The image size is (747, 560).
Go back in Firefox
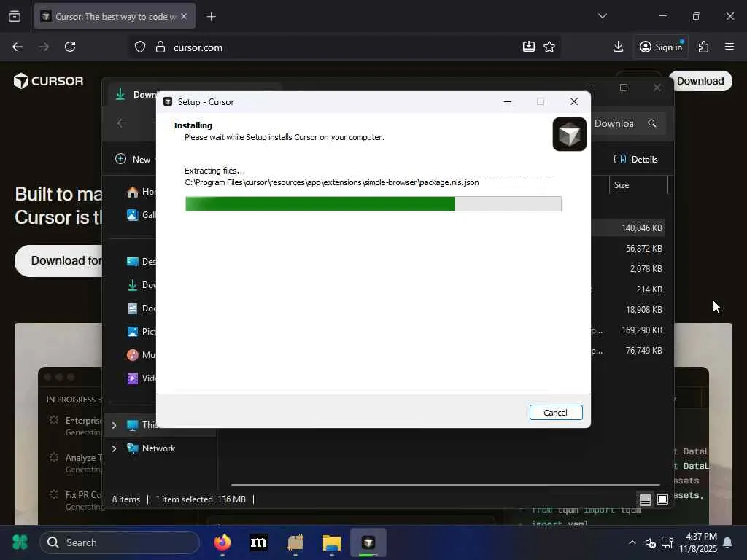18,47
